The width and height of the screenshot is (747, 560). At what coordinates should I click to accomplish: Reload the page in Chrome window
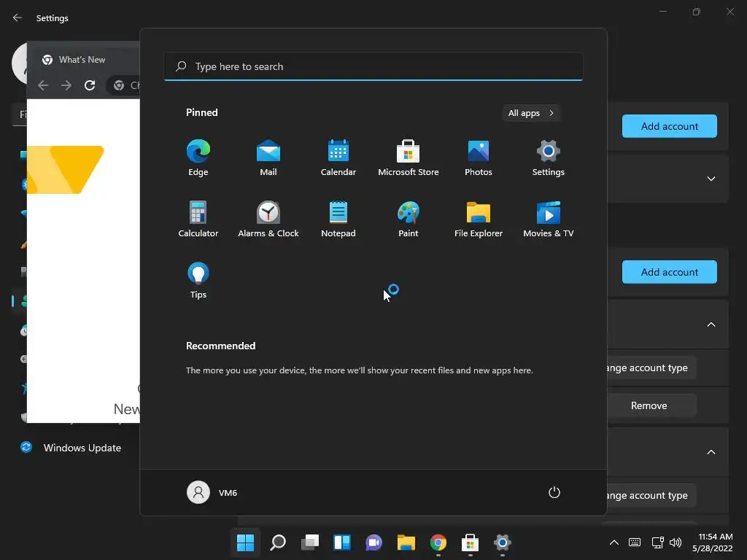coord(90,85)
